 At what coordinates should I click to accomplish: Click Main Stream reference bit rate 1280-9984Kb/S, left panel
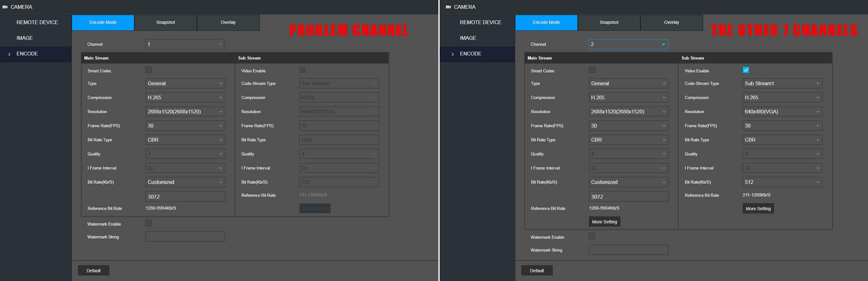161,208
